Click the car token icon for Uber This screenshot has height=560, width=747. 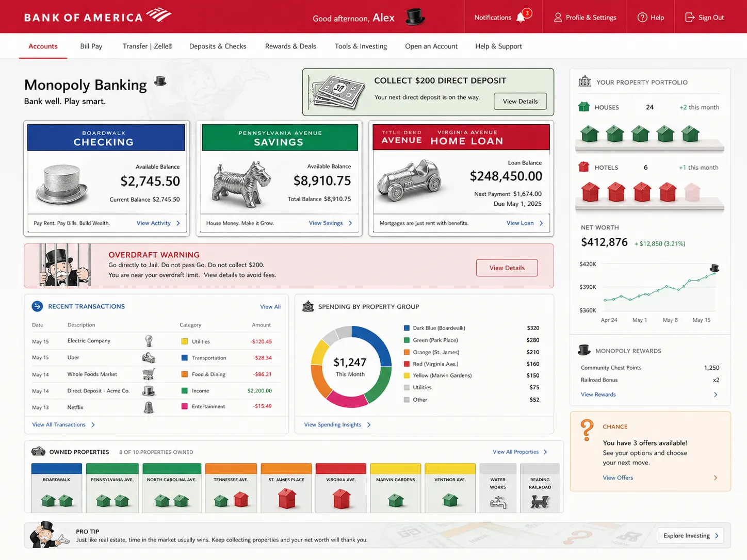(x=149, y=357)
